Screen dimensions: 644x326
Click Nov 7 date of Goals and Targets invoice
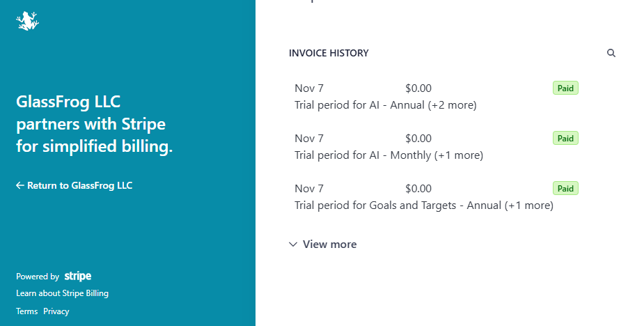point(309,189)
